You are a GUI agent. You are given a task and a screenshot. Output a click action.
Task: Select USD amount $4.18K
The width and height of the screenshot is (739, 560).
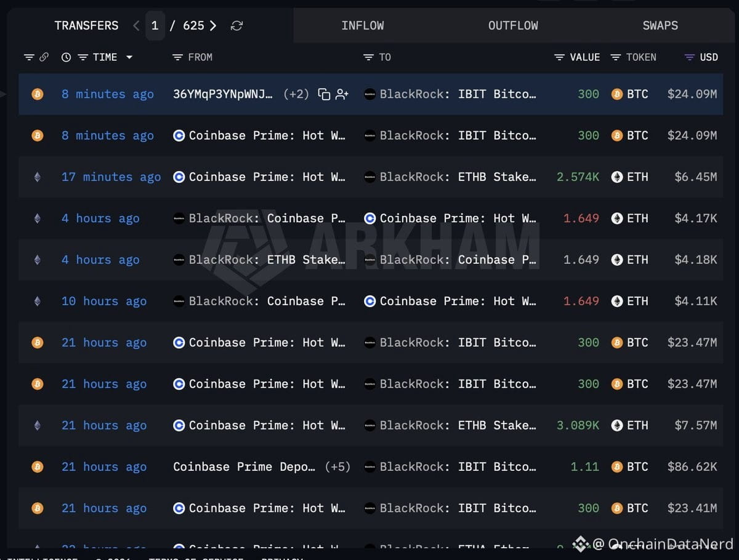pos(695,260)
